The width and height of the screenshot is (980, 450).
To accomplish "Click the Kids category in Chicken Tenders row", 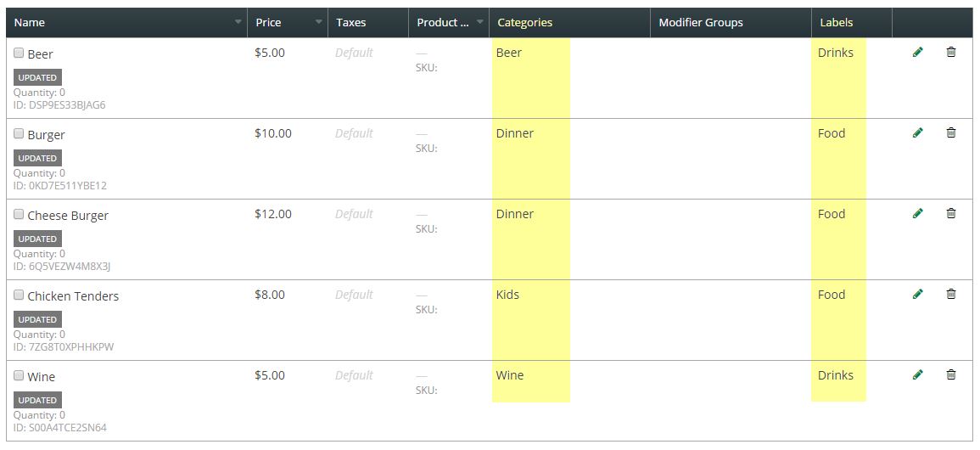I will [x=507, y=295].
